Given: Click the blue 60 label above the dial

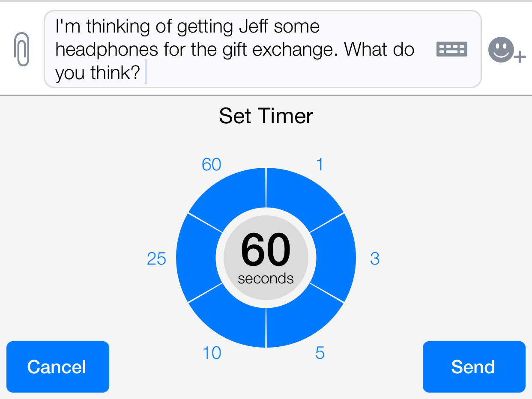Looking at the screenshot, I should pyautogui.click(x=212, y=164).
